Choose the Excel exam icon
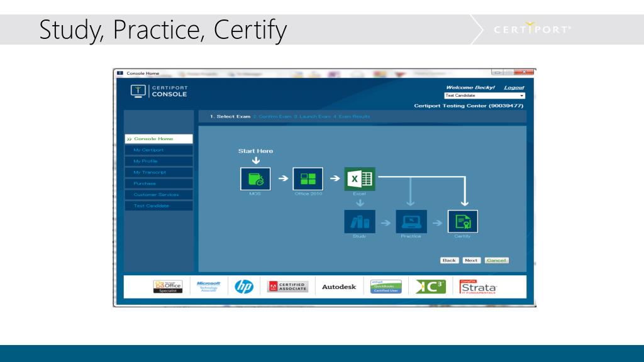Viewport: 644px width, 362px height. coord(360,179)
